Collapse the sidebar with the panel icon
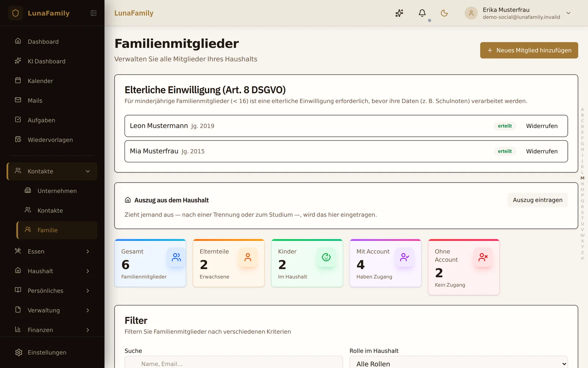Image resolution: width=588 pixels, height=368 pixels. point(94,13)
